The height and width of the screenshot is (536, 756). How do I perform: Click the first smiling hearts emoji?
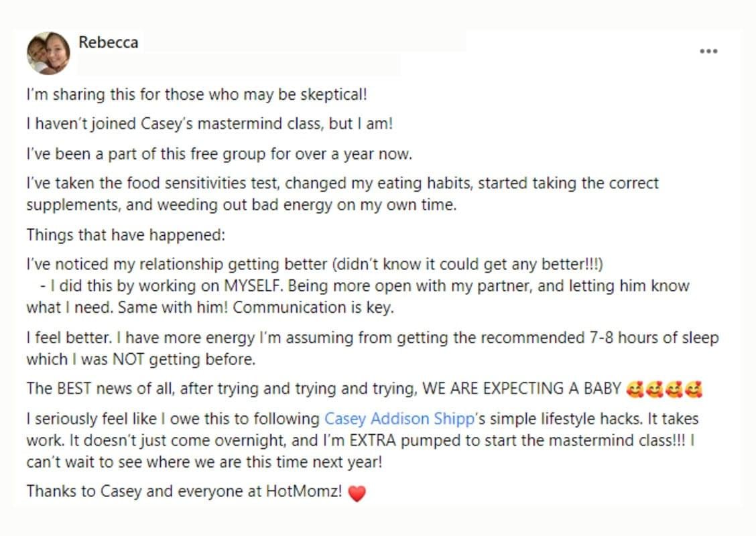(634, 389)
